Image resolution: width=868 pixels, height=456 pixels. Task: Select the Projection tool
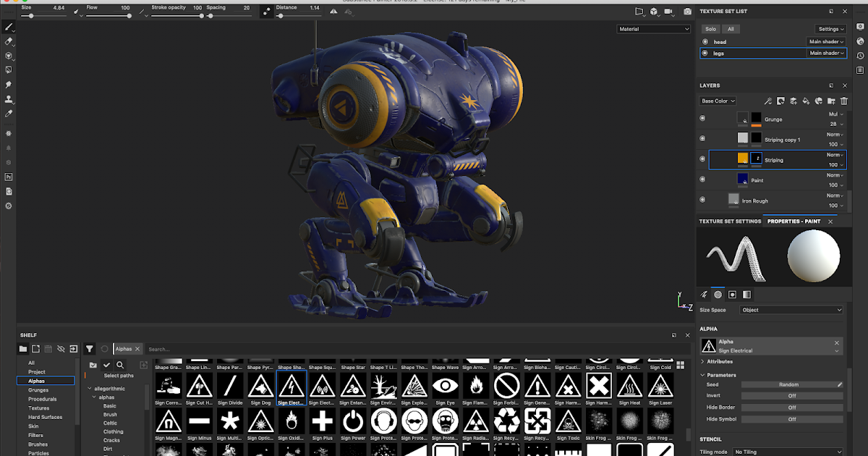[9, 56]
